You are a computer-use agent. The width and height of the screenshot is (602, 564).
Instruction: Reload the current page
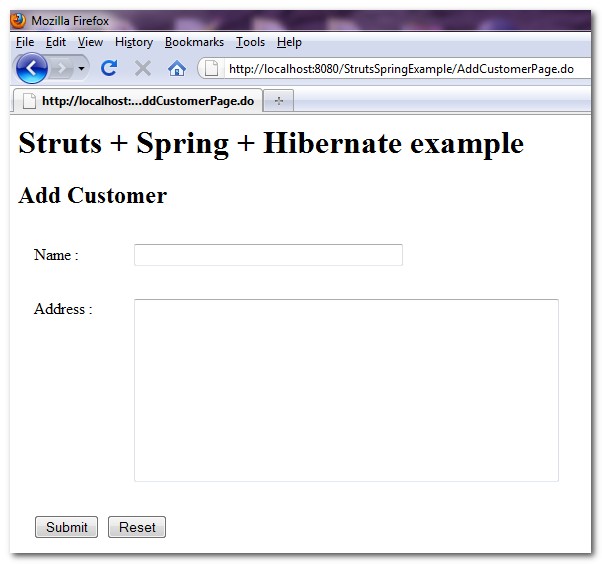[109, 68]
